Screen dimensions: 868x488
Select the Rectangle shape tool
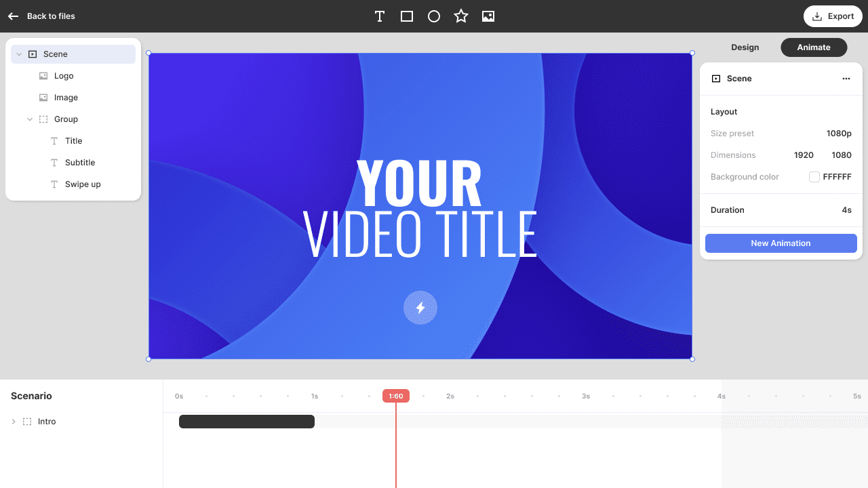407,16
